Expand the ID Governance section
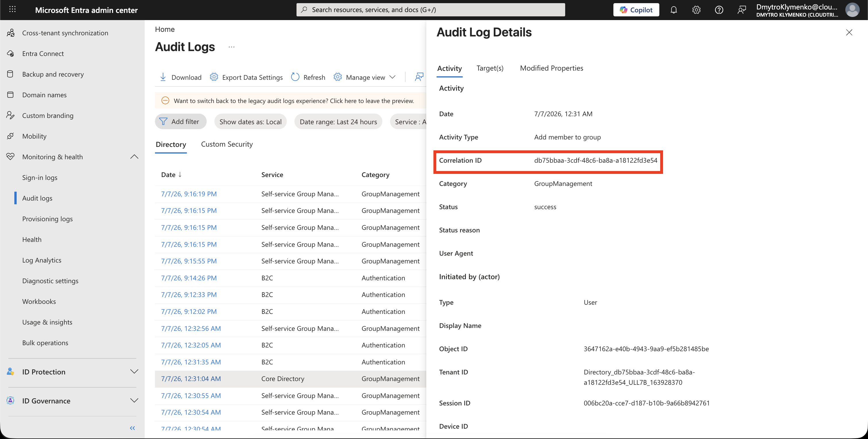868x439 pixels. pyautogui.click(x=134, y=400)
